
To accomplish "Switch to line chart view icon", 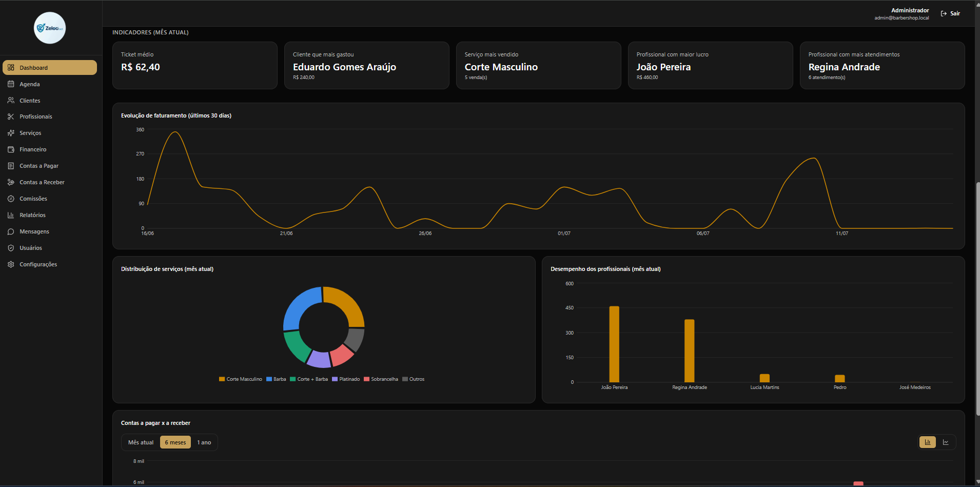I will pyautogui.click(x=946, y=442).
